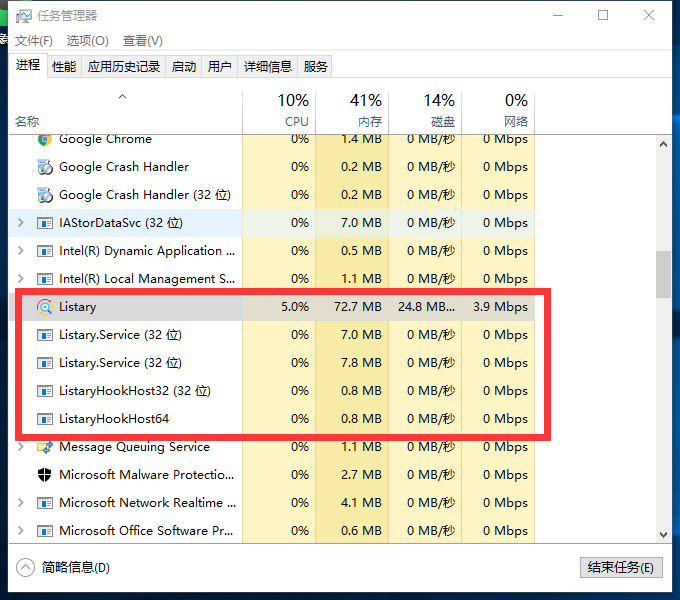The width and height of the screenshot is (680, 600).
Task: Expand the Intel(R) Dynamic Application row
Action: pos(20,251)
